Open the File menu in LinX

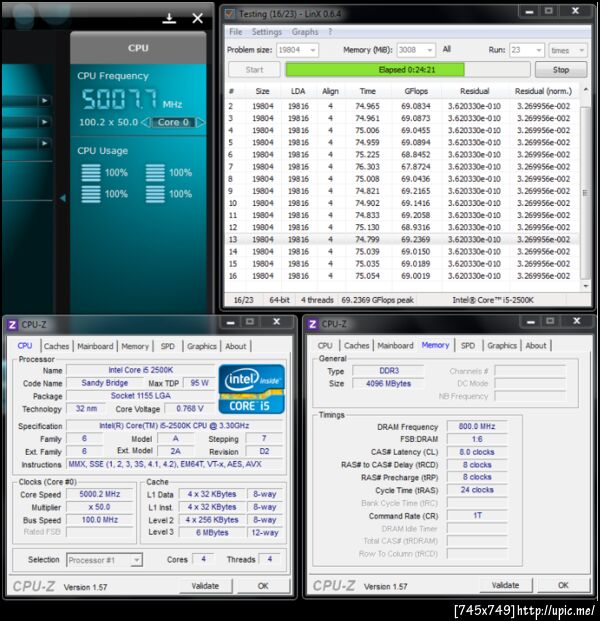[x=236, y=32]
